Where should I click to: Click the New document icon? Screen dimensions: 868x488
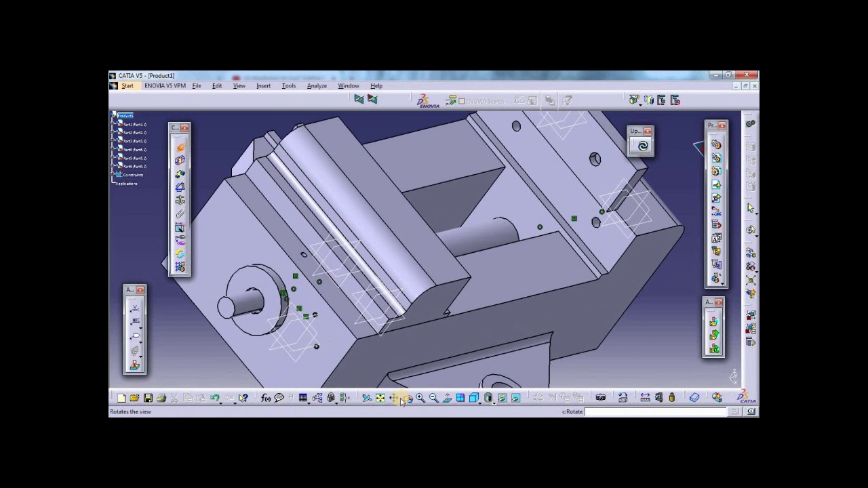pyautogui.click(x=121, y=398)
